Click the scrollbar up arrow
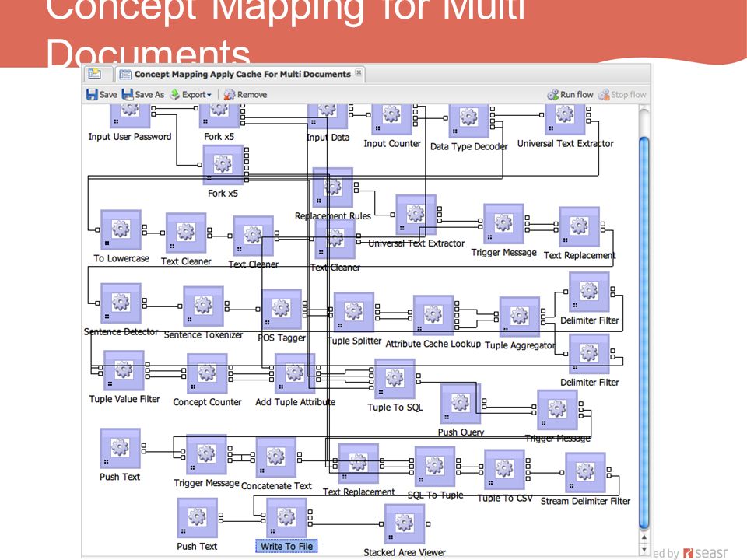747x560 pixels. [x=644, y=537]
